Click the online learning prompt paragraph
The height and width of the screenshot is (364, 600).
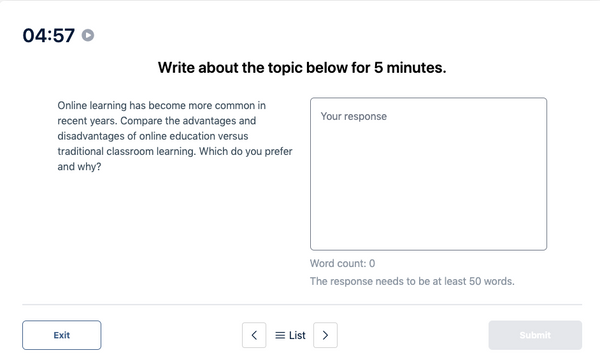[x=175, y=136]
